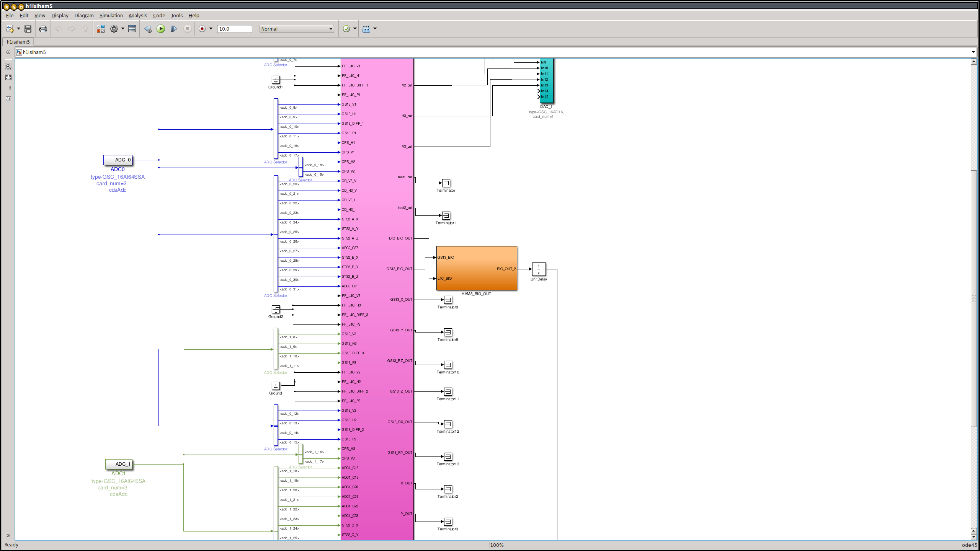The width and height of the screenshot is (980, 551).
Task: Click the Step Back settings button
Action: tap(148, 29)
